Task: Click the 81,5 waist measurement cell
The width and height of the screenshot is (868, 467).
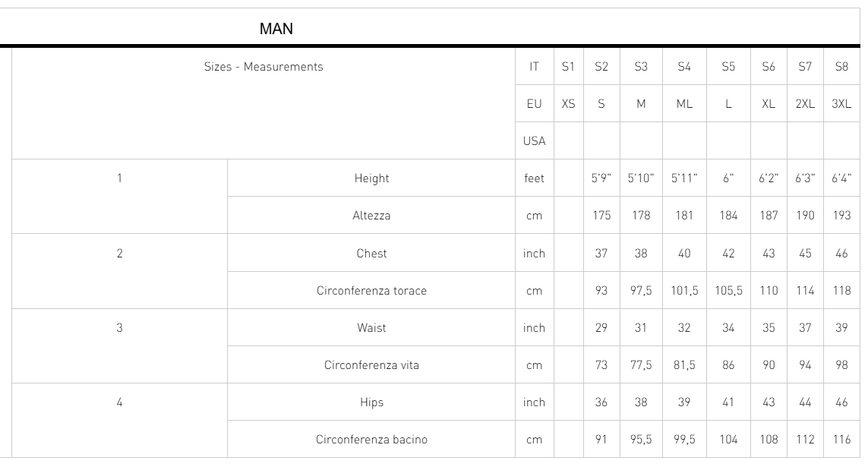Action: point(684,364)
